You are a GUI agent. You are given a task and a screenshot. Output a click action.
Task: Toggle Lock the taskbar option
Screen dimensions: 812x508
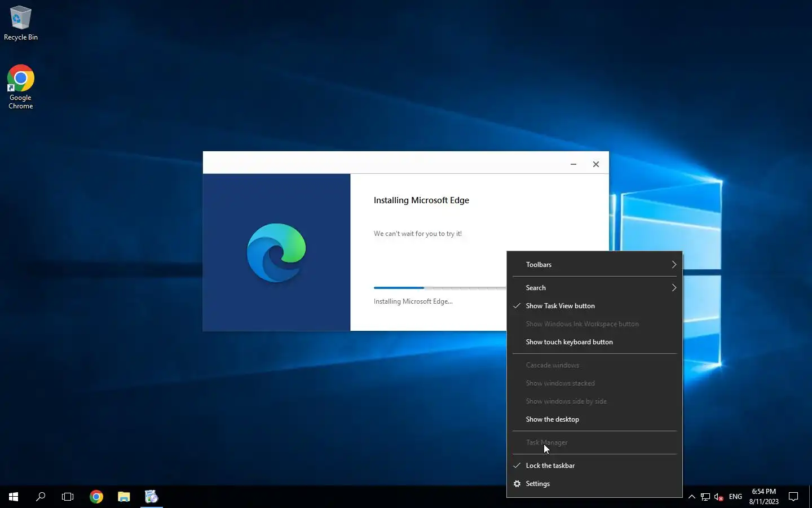[x=594, y=466]
